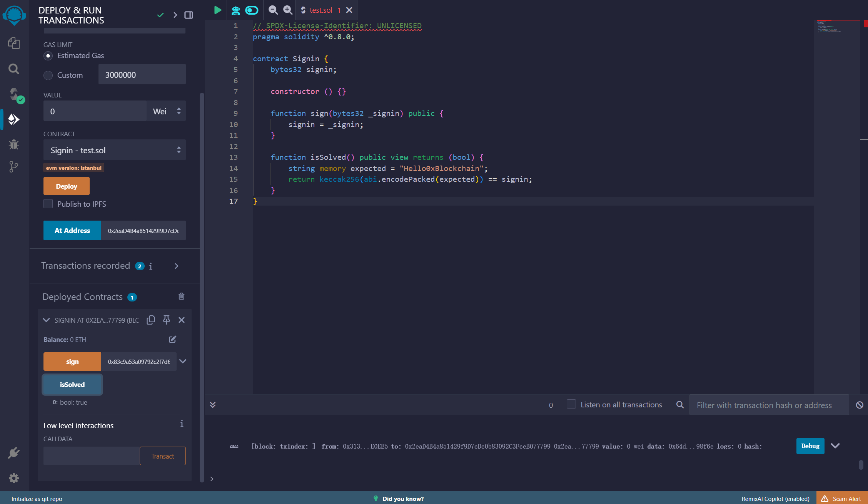This screenshot has width=868, height=504.
Task: Expand the sign function parameters
Action: click(x=183, y=361)
